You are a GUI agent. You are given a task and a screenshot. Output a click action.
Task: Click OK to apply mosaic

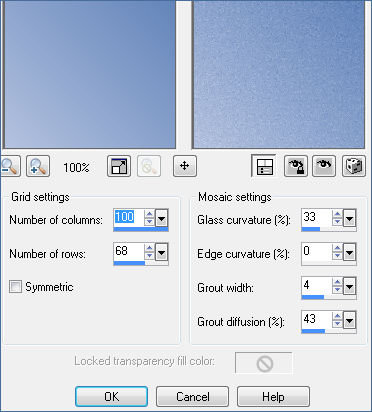111,396
